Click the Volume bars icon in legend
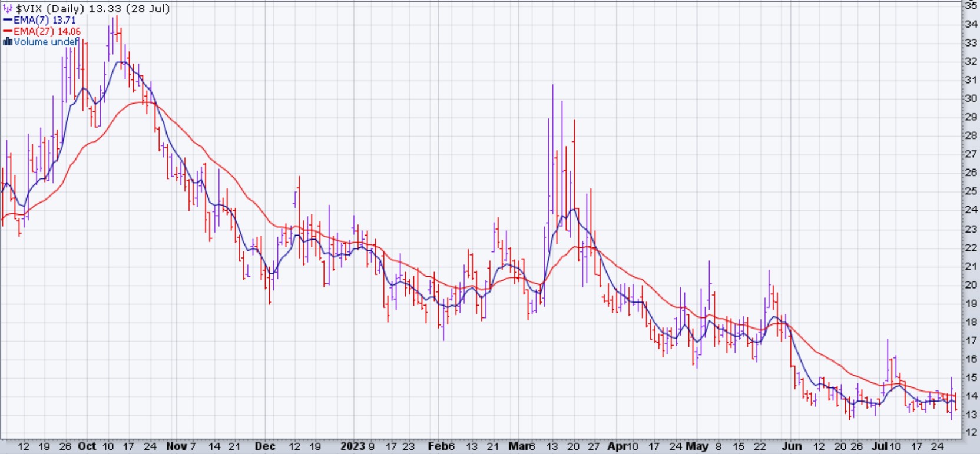This screenshot has width=980, height=454. tap(8, 42)
